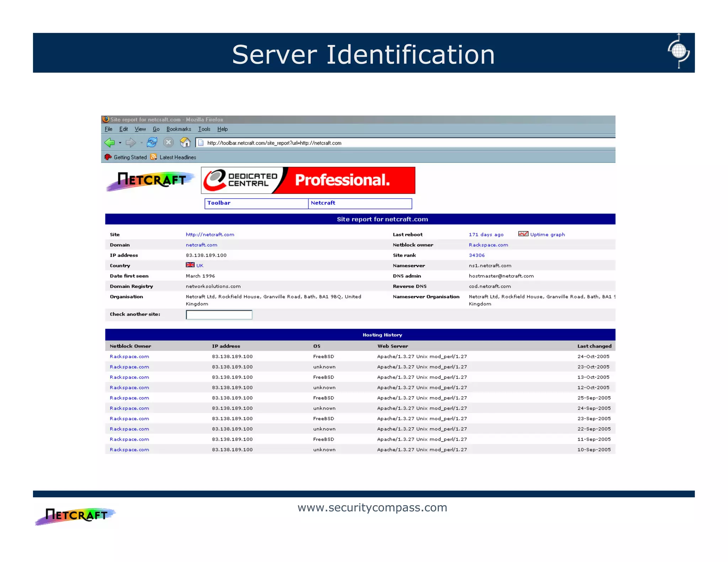The image size is (728, 562).
Task: Open the Forward button history dropdown arrow
Action: point(141,143)
